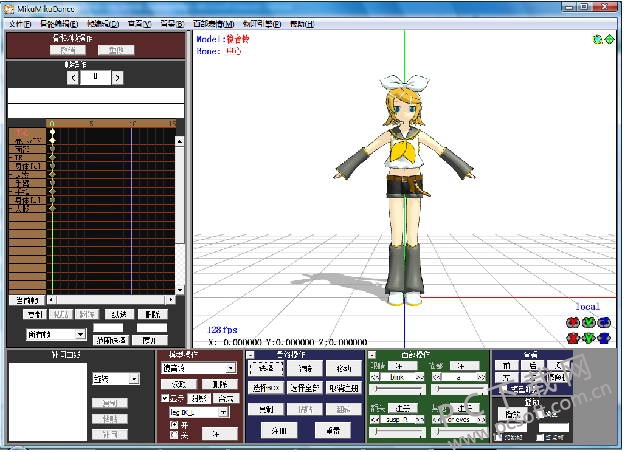
Task: Click next morph arrow right of 'a' lip morph
Action: tap(482, 377)
